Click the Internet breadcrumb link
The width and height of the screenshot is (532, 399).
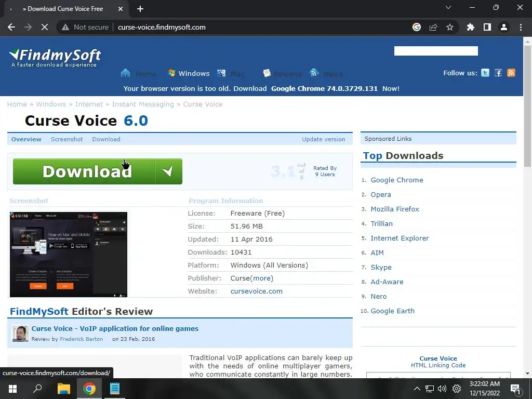pyautogui.click(x=89, y=104)
